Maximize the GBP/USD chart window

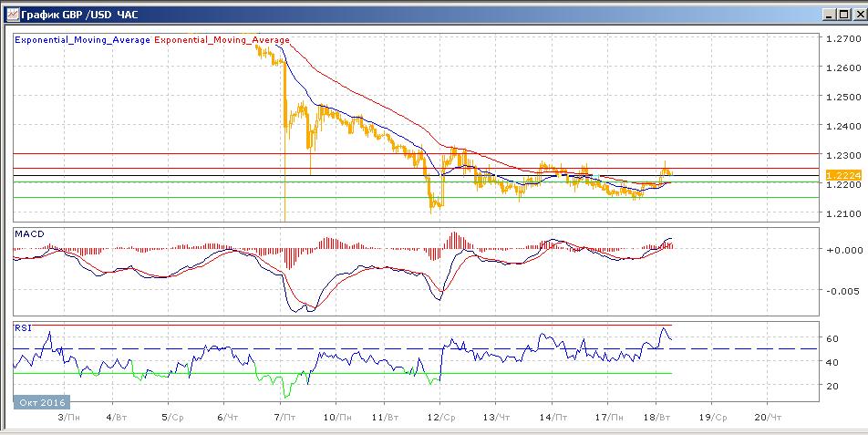click(x=842, y=15)
